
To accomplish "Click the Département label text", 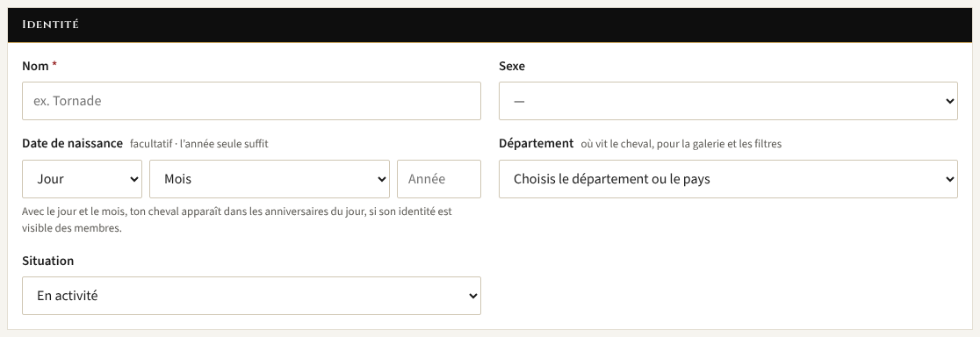I will pyautogui.click(x=537, y=144).
